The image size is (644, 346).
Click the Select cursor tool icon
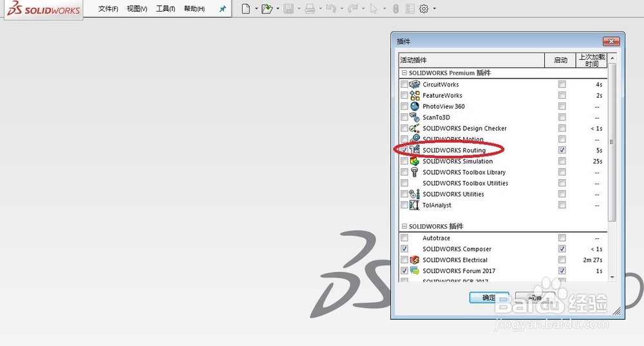click(x=374, y=8)
